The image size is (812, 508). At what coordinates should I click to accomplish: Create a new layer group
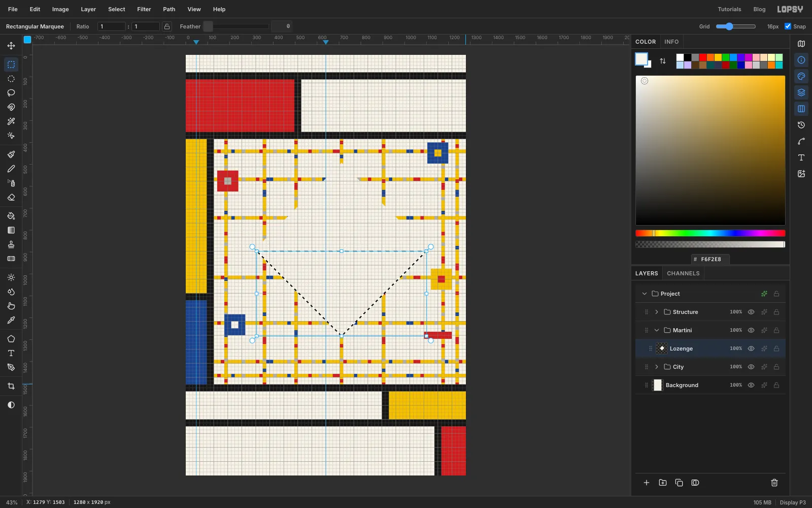pos(663,483)
